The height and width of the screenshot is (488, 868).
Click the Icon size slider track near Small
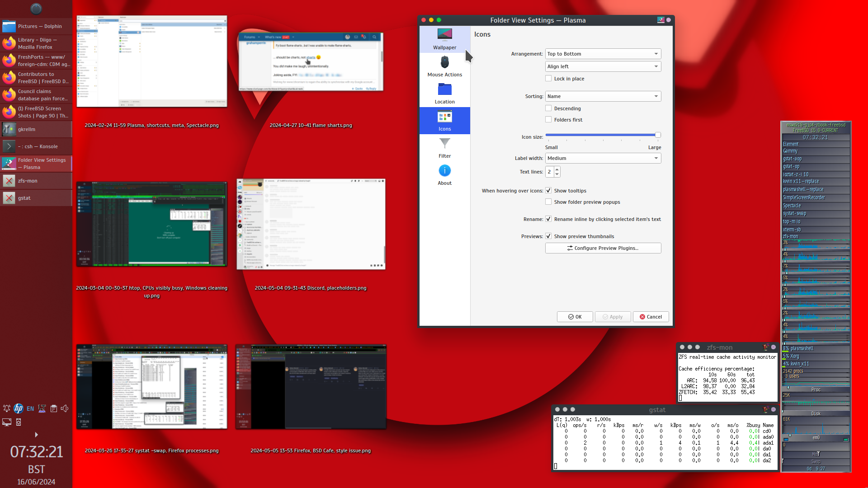[550, 135]
